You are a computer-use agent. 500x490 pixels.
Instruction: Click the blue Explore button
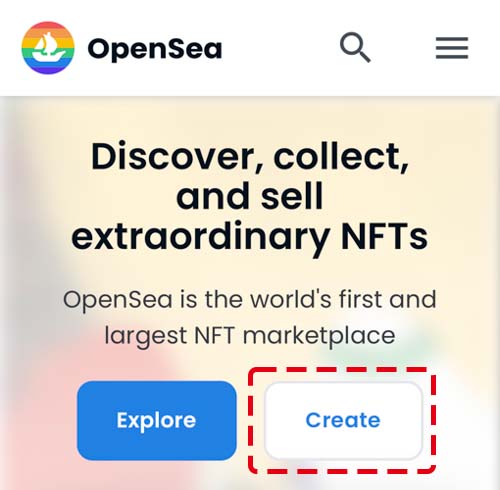pyautogui.click(x=157, y=420)
